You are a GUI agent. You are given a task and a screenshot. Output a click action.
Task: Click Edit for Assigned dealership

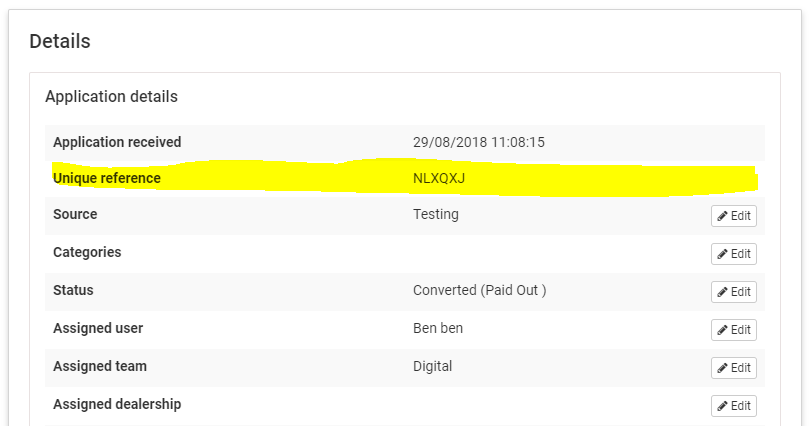[733, 406]
